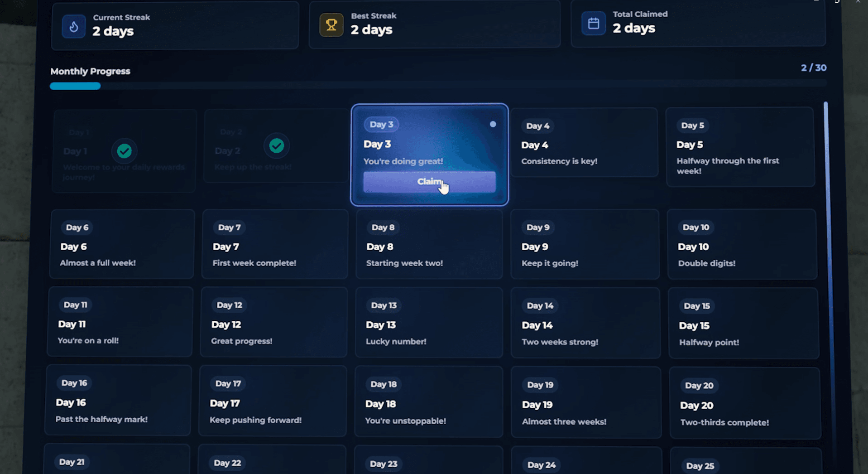
Task: Click the Day 10 'Double digits!' card
Action: pyautogui.click(x=742, y=245)
